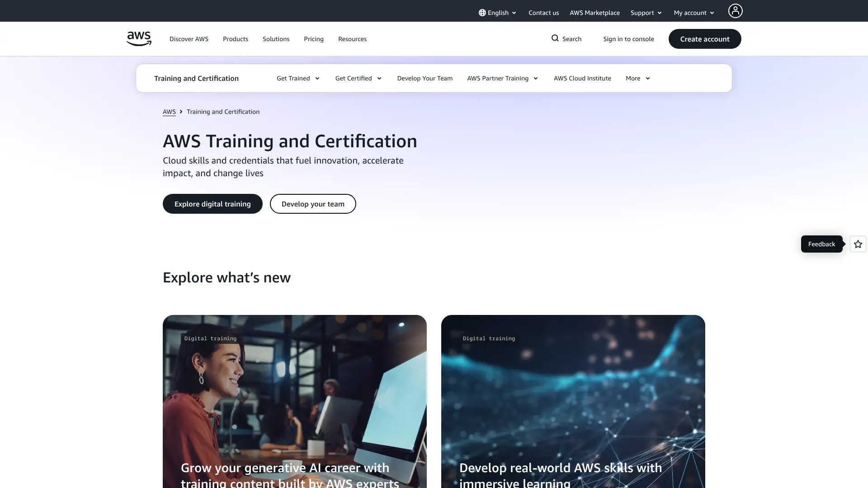
Task: Open the user profile icon
Action: [x=735, y=11]
